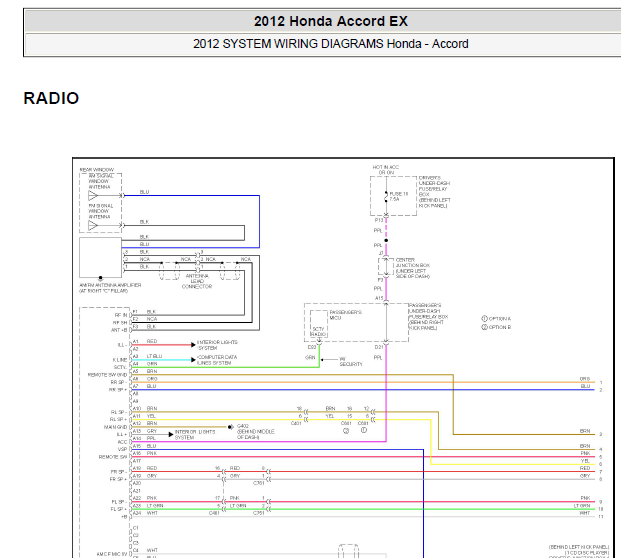Click the "P13" terminal label below driver's fuse box

(379, 220)
